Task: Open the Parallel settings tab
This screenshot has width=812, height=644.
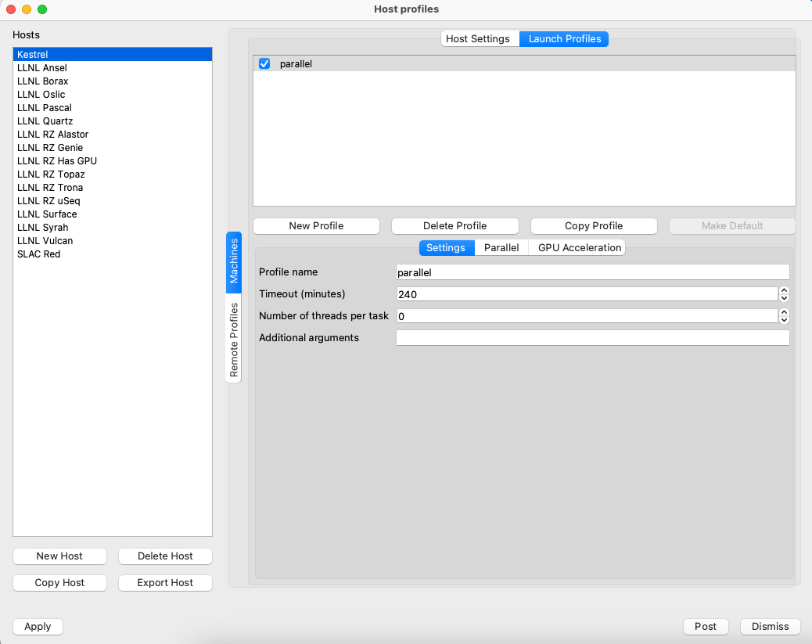Action: (x=501, y=247)
